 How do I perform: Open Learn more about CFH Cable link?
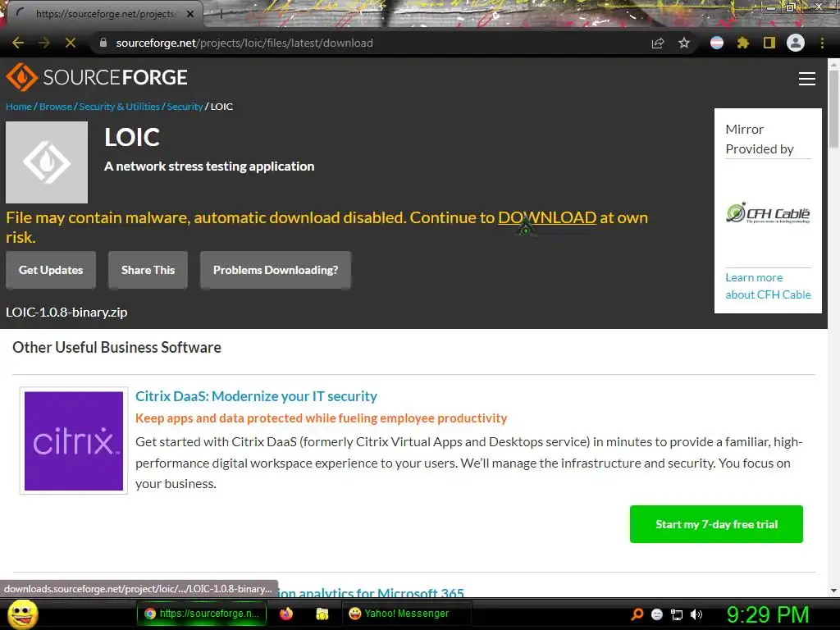(768, 286)
